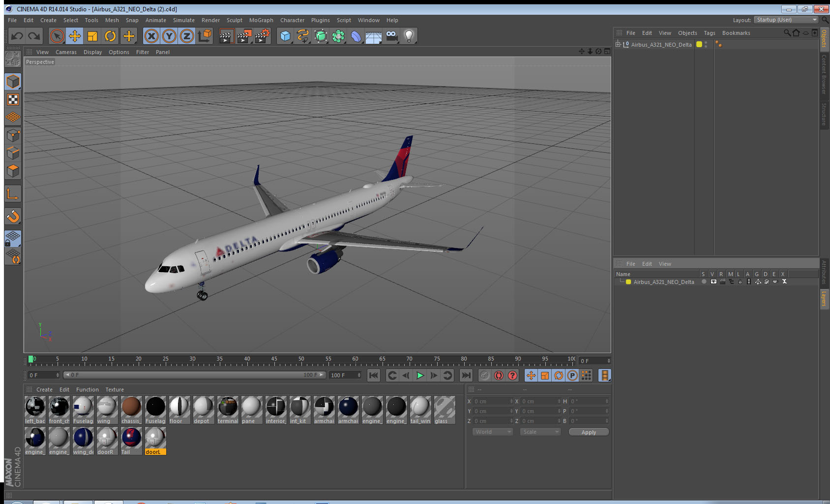The width and height of the screenshot is (830, 504).
Task: Toggle Autokeying with the red circular icon
Action: point(499,375)
